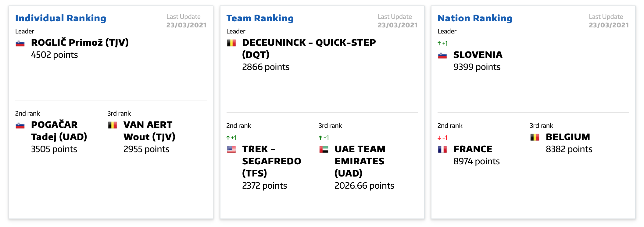Click the Belgian flag beside VAN AERT Wout
Viewport: 644px width, 227px height.
(x=113, y=125)
